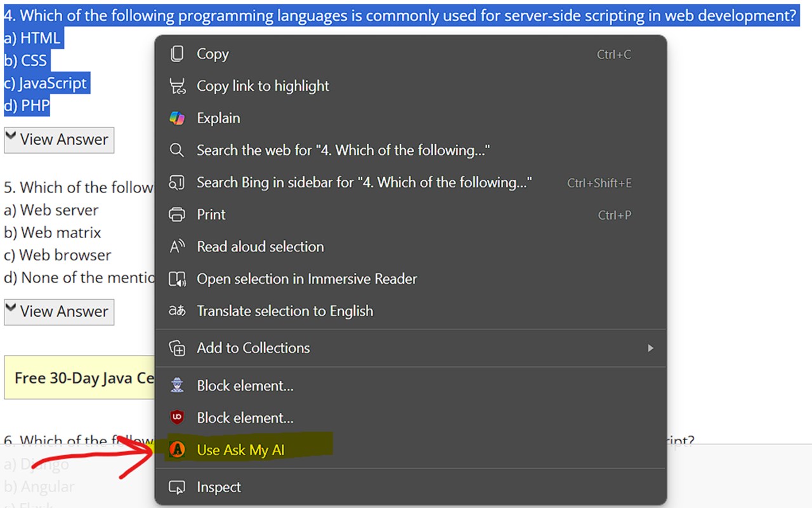Select Copy link to highlight
This screenshot has width=812, height=508.
click(263, 86)
